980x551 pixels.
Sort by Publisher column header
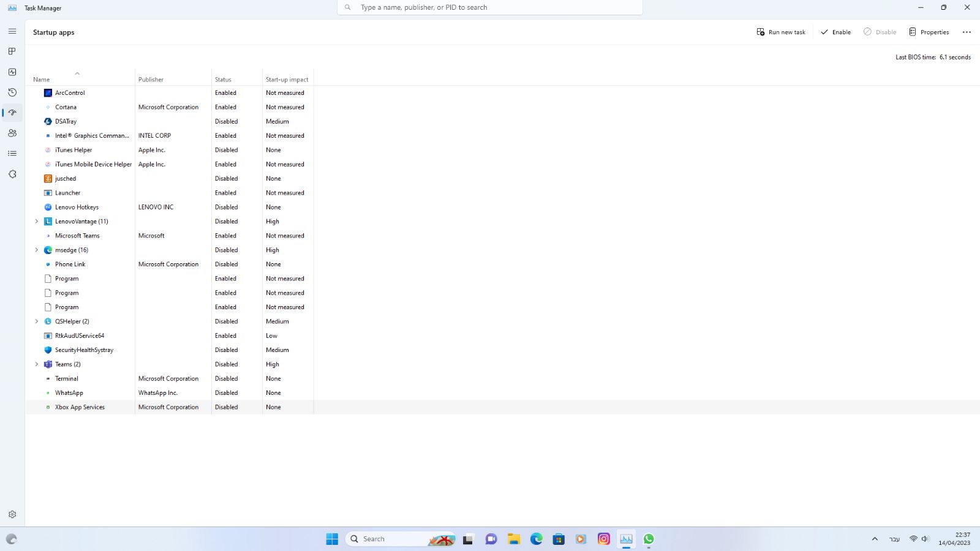[173, 77]
